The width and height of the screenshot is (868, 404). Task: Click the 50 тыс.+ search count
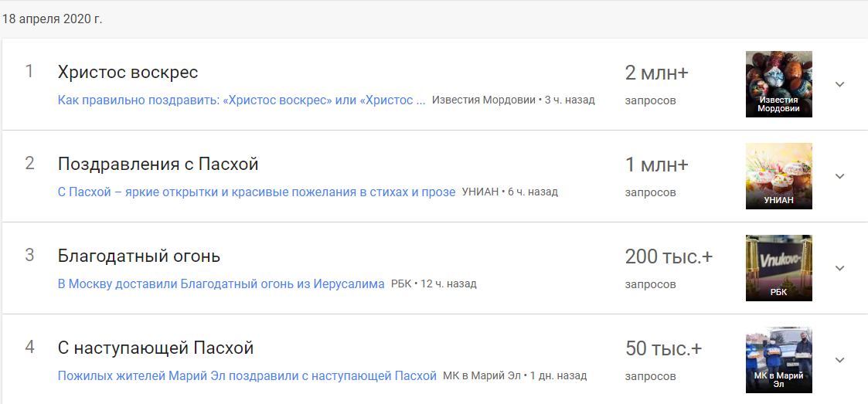[664, 348]
